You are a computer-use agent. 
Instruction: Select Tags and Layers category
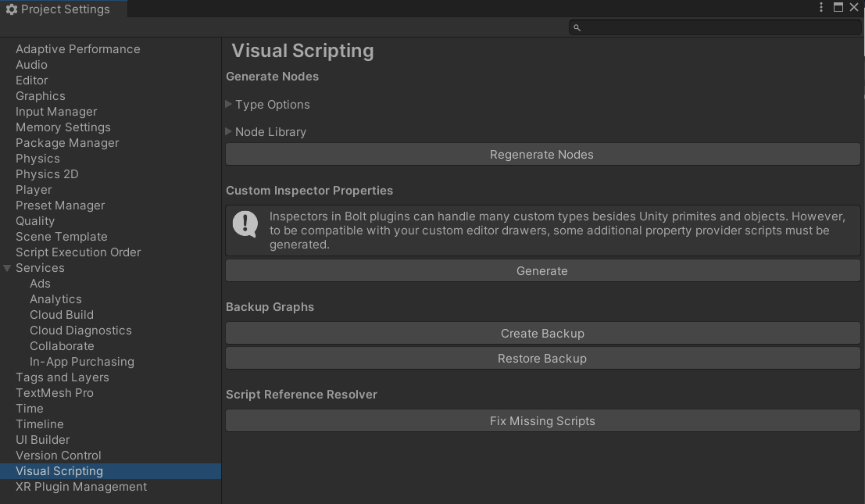click(63, 377)
